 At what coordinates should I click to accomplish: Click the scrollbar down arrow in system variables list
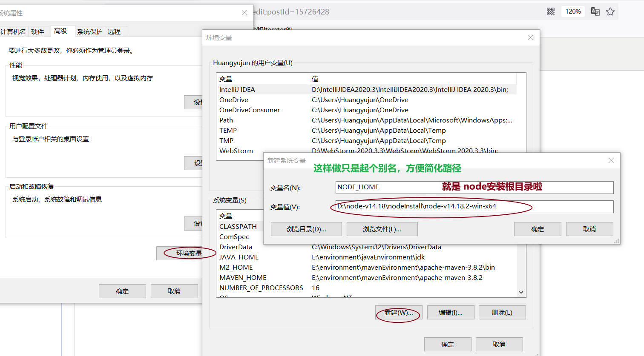click(521, 292)
